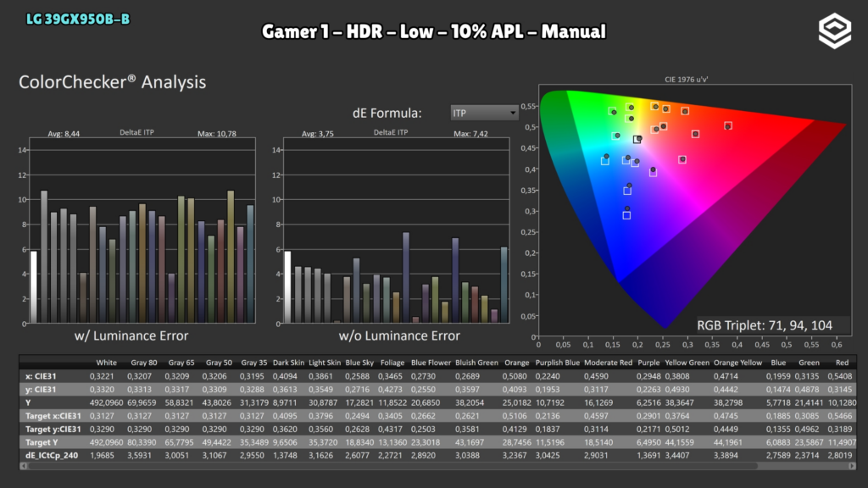The height and width of the screenshot is (488, 868).
Task: Select the Gray 80 column header
Action: [x=144, y=363]
